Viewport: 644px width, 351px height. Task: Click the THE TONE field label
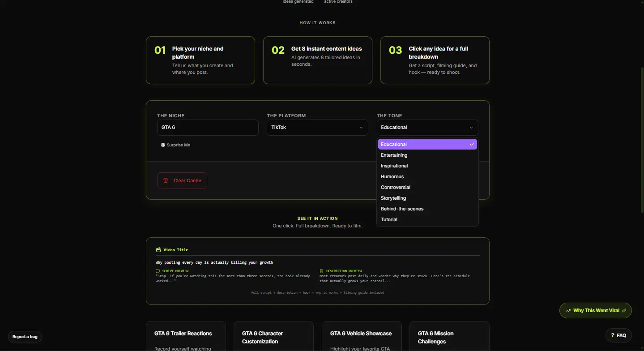coord(389,116)
